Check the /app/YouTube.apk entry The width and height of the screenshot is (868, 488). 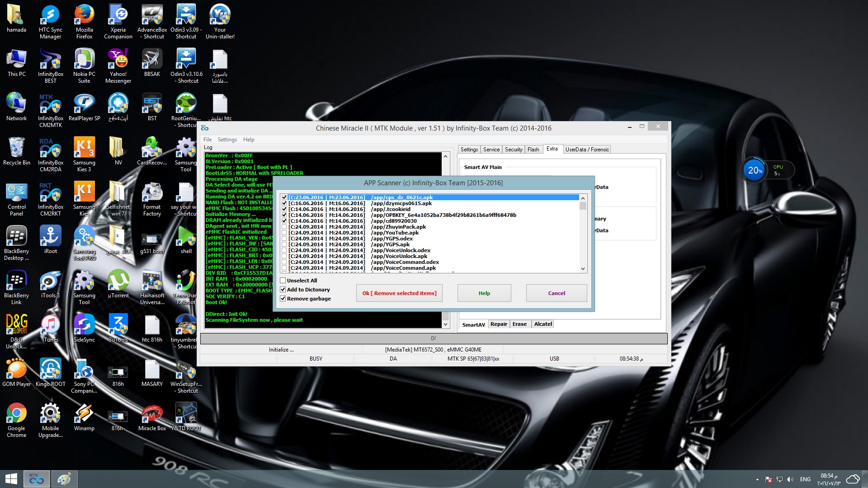coord(284,233)
